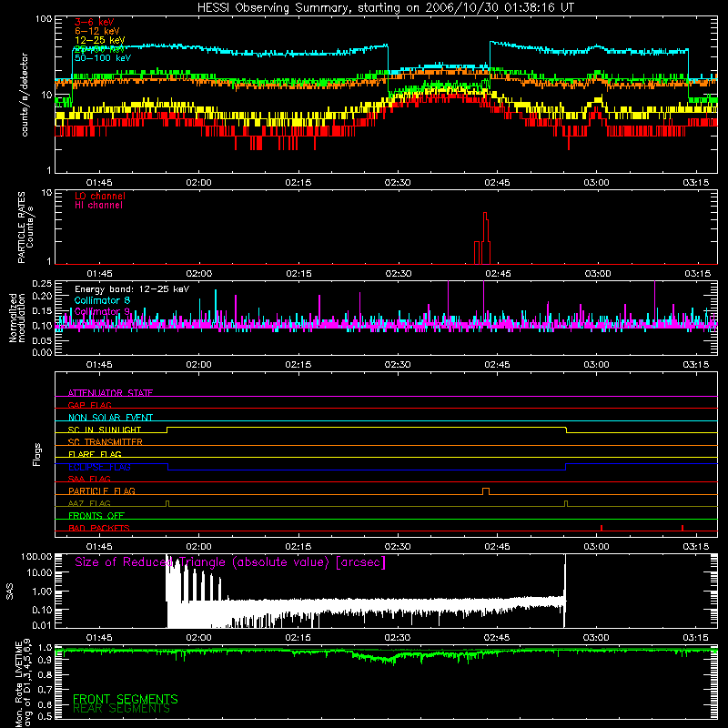Click the 'Collimator 8' legend label
This screenshot has width=728, height=728.
102,300
